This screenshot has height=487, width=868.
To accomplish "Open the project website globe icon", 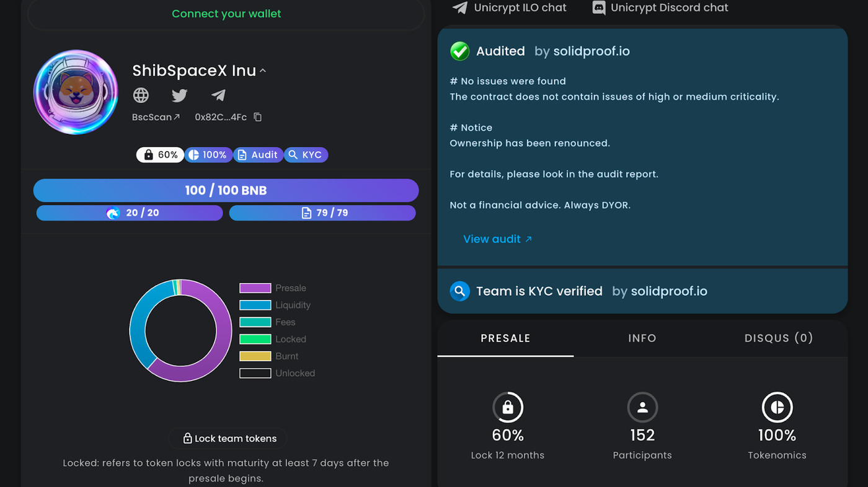I will (x=141, y=95).
